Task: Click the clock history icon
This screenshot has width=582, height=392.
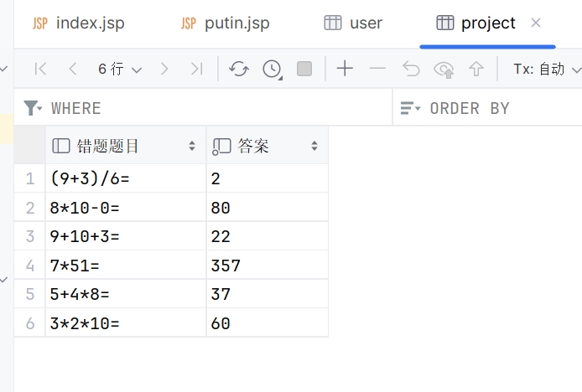Action: tap(272, 69)
